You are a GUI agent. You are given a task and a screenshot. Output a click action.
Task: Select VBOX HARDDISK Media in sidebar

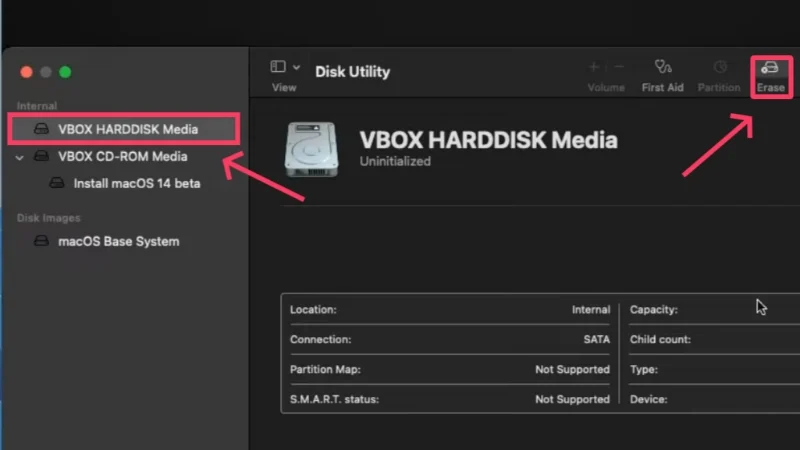(x=123, y=129)
